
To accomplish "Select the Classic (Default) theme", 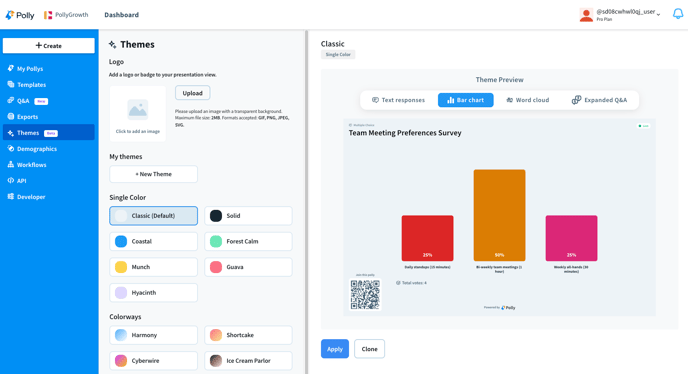I will pos(154,216).
